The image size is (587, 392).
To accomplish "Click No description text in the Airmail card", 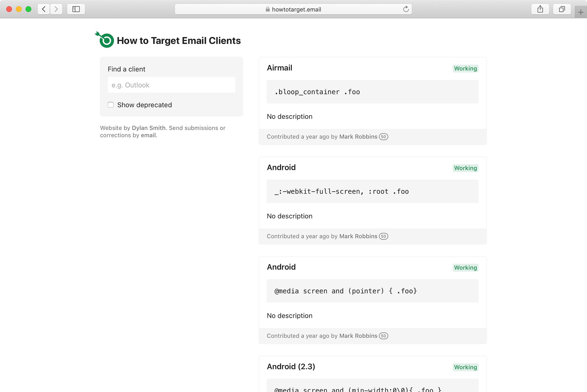I will pos(290,116).
